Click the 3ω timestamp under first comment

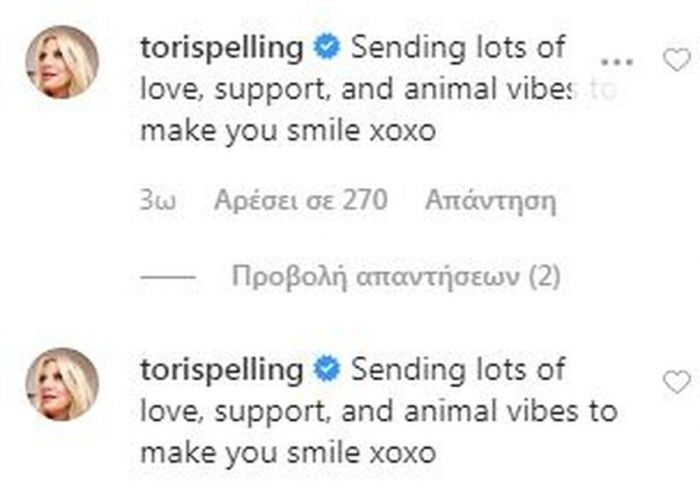[x=158, y=200]
